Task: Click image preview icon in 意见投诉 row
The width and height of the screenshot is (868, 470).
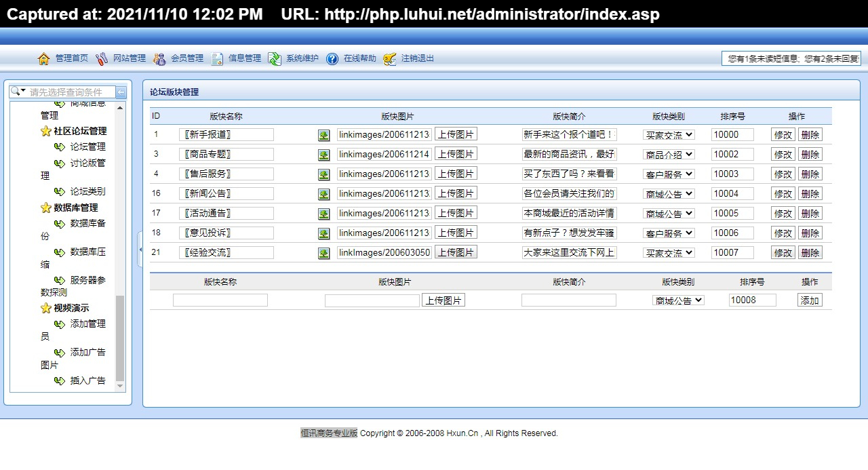Action: point(324,234)
